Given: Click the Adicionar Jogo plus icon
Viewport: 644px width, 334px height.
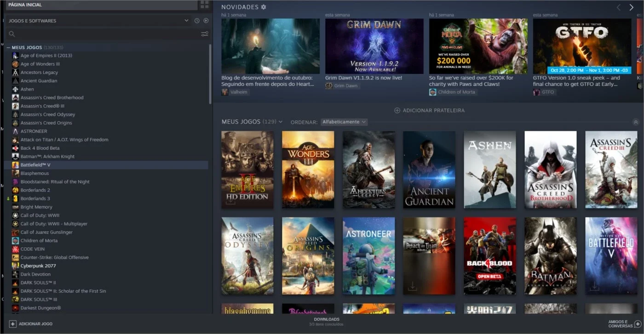Looking at the screenshot, I should pos(13,324).
